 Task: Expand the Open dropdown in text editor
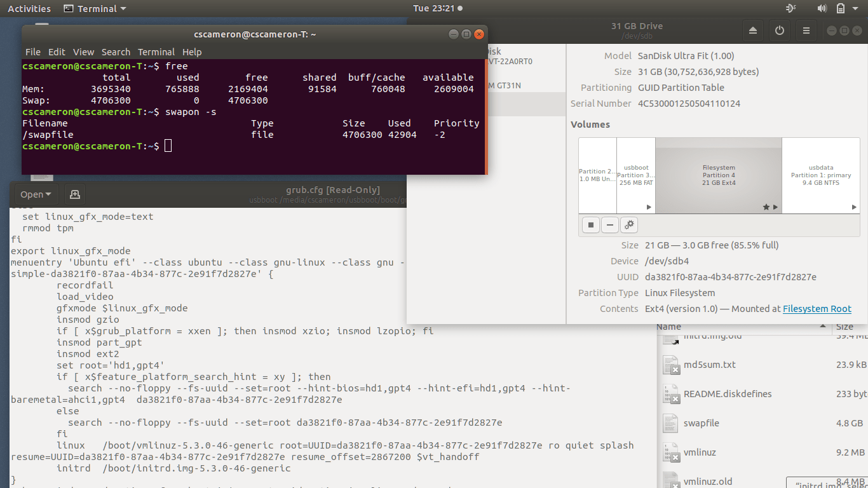(35, 194)
